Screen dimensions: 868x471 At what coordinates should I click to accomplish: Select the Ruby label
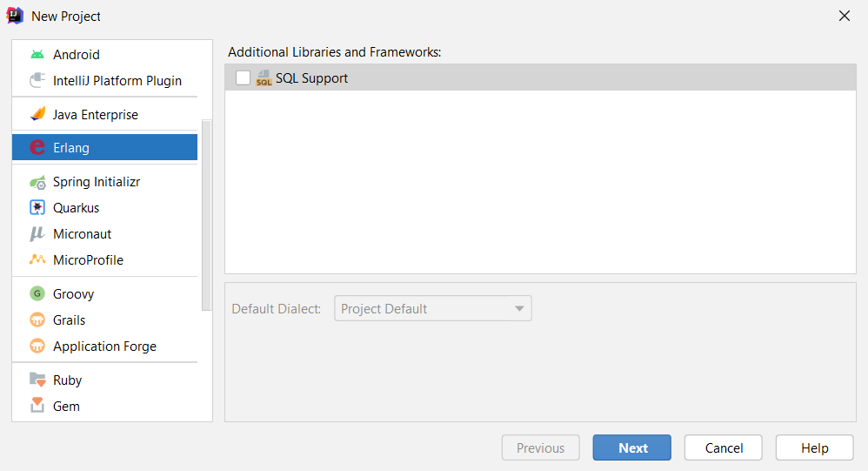68,380
